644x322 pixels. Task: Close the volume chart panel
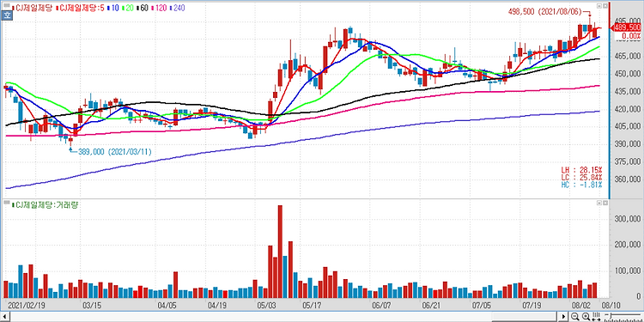605,204
